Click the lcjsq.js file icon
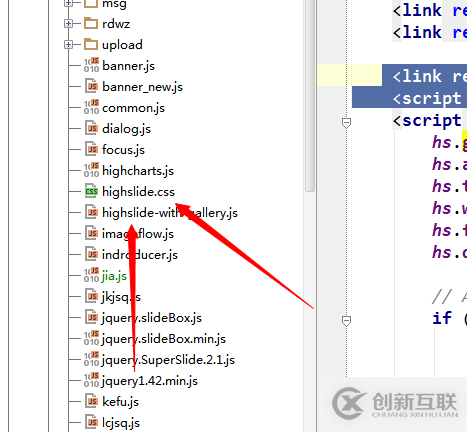Image resolution: width=467 pixels, height=432 pixels. (91, 422)
